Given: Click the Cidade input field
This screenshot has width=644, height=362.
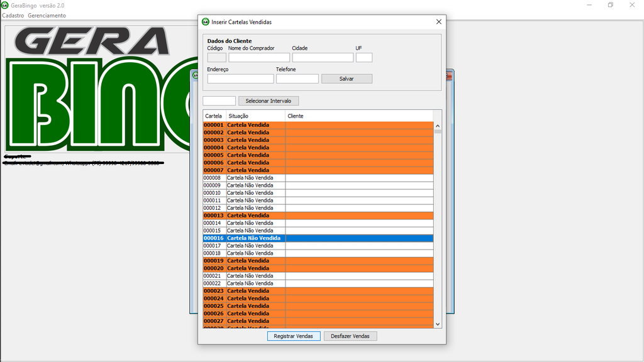Looking at the screenshot, I should [x=323, y=57].
